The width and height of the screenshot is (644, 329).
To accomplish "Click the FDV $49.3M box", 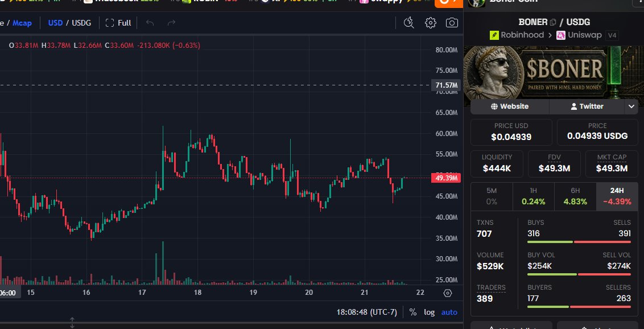I will coord(554,164).
